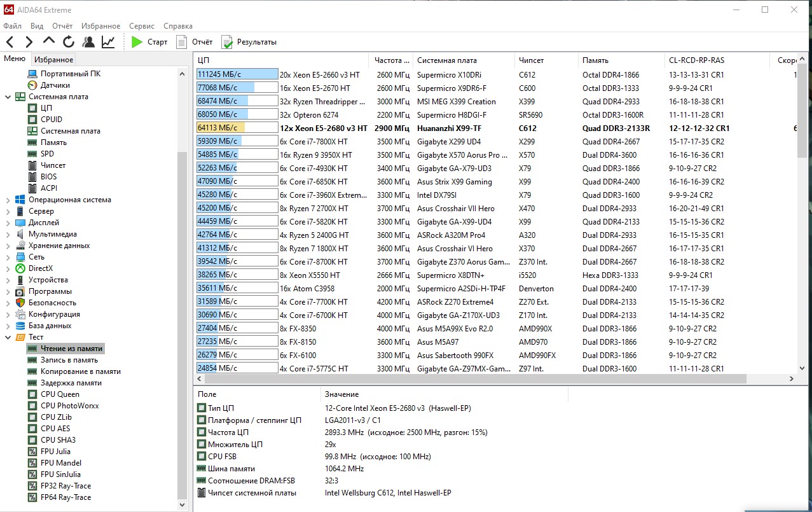This screenshot has height=512, width=812.
Task: Select the CPUID tree item icon
Action: [x=32, y=120]
